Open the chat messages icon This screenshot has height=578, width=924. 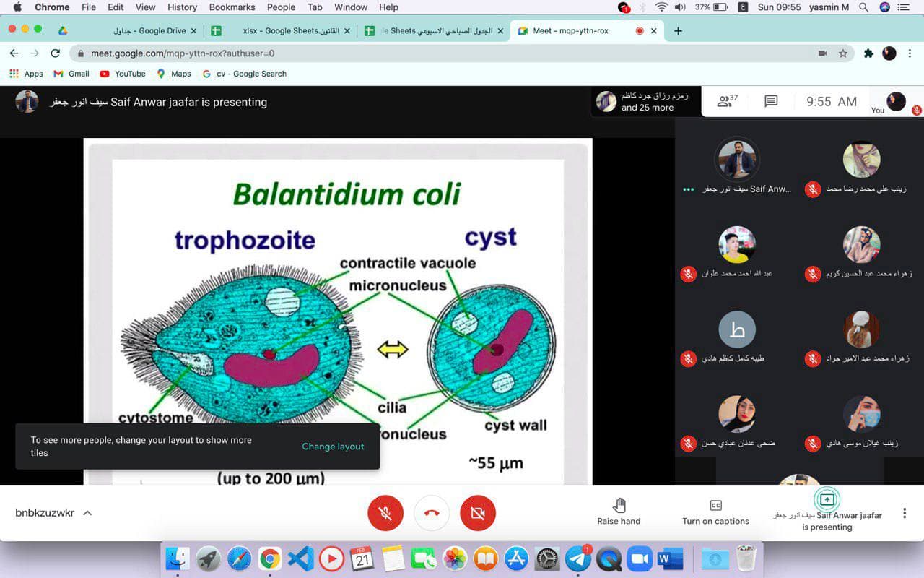click(771, 102)
